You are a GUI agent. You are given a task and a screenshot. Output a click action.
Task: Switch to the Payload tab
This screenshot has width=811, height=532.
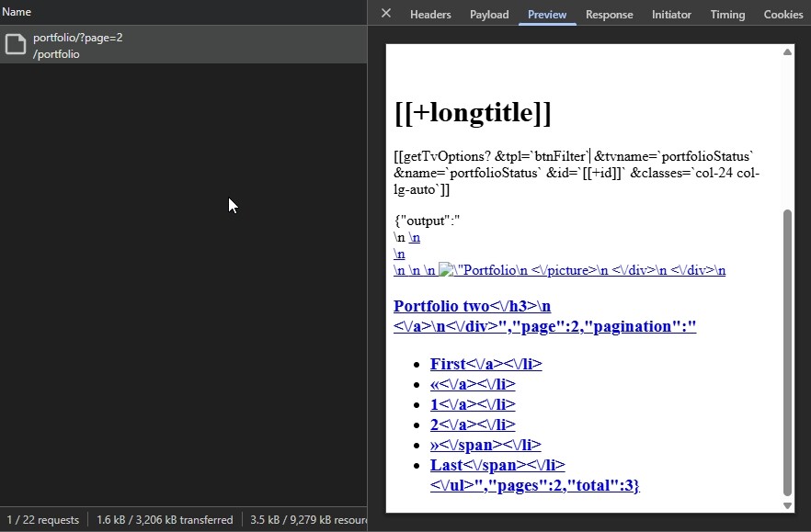point(489,15)
